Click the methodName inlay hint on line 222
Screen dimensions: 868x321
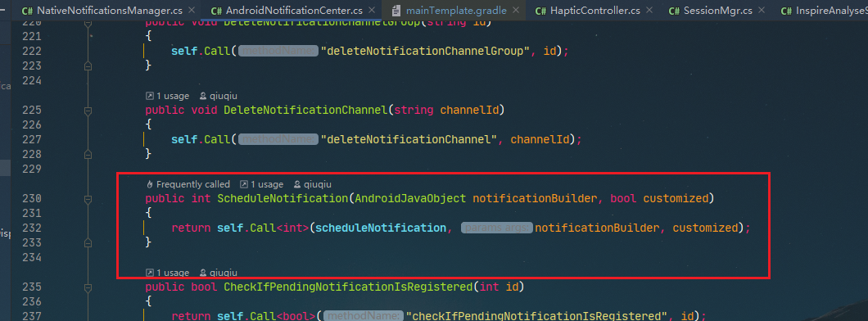click(x=278, y=52)
